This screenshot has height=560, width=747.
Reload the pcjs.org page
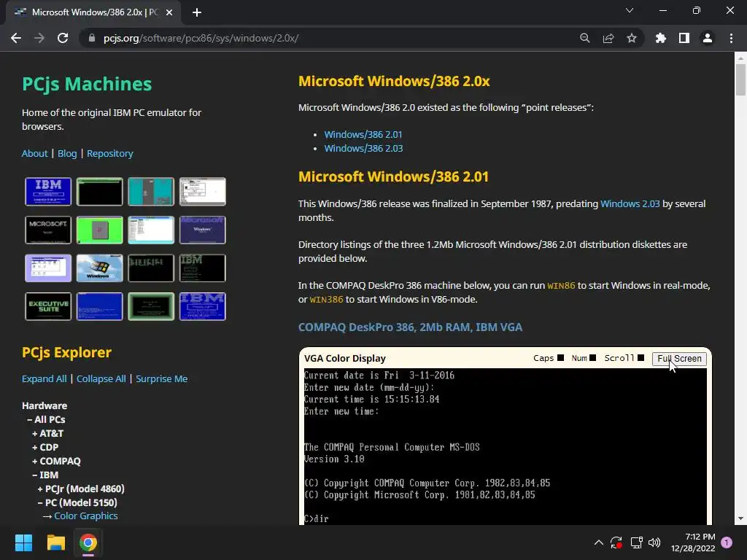63,38
